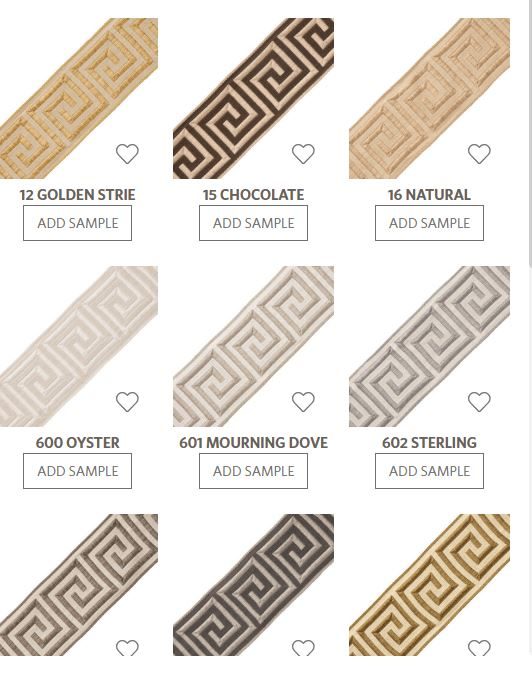Add sample of 602 Sterling
532x674 pixels.
coord(429,471)
